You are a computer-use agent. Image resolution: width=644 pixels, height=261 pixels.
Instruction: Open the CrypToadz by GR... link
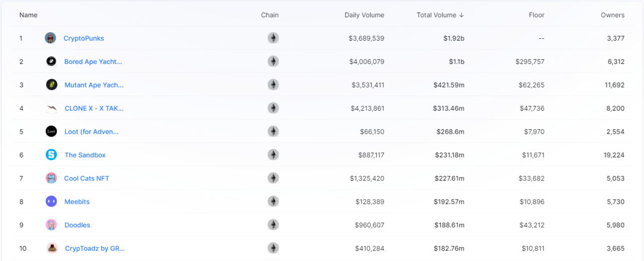(95, 248)
